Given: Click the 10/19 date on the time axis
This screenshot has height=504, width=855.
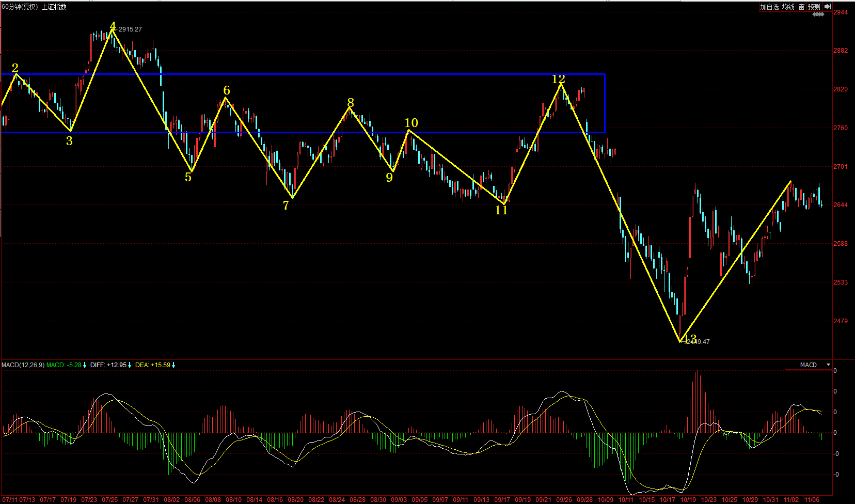Looking at the screenshot, I should pyautogui.click(x=688, y=500).
